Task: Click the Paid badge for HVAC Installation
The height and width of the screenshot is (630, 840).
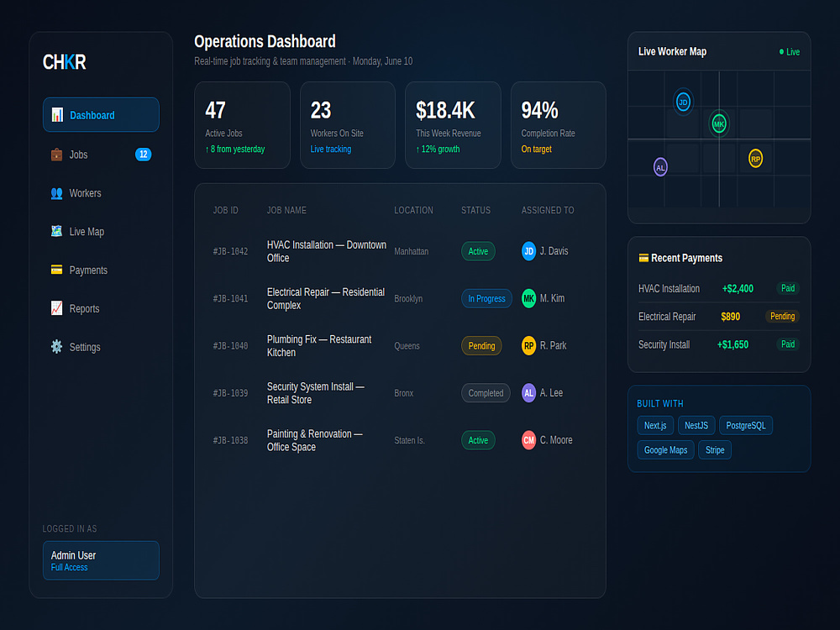Action: tap(788, 288)
